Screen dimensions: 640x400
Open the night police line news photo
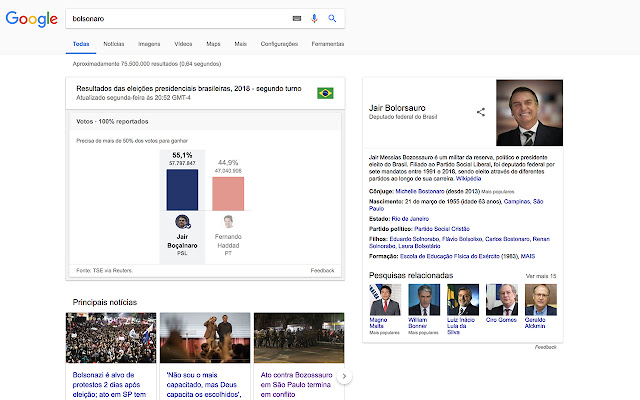click(x=299, y=338)
